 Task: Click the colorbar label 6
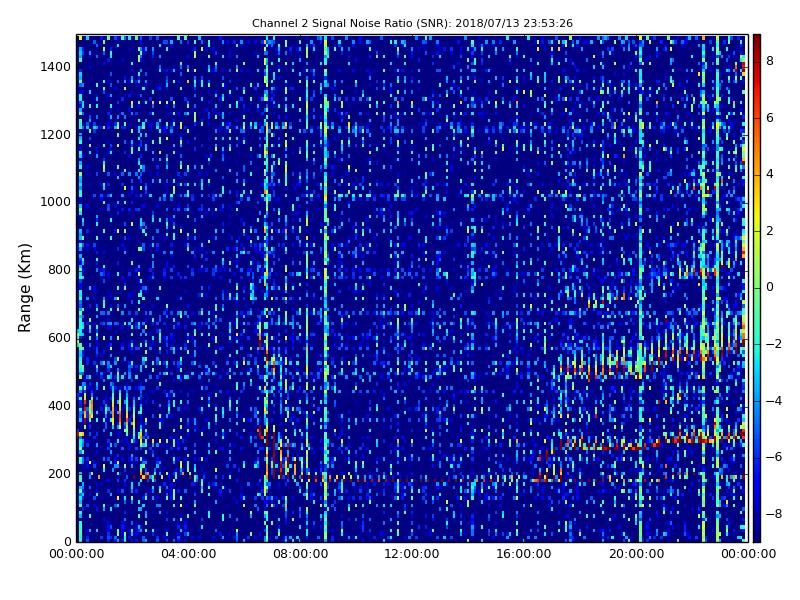click(770, 118)
